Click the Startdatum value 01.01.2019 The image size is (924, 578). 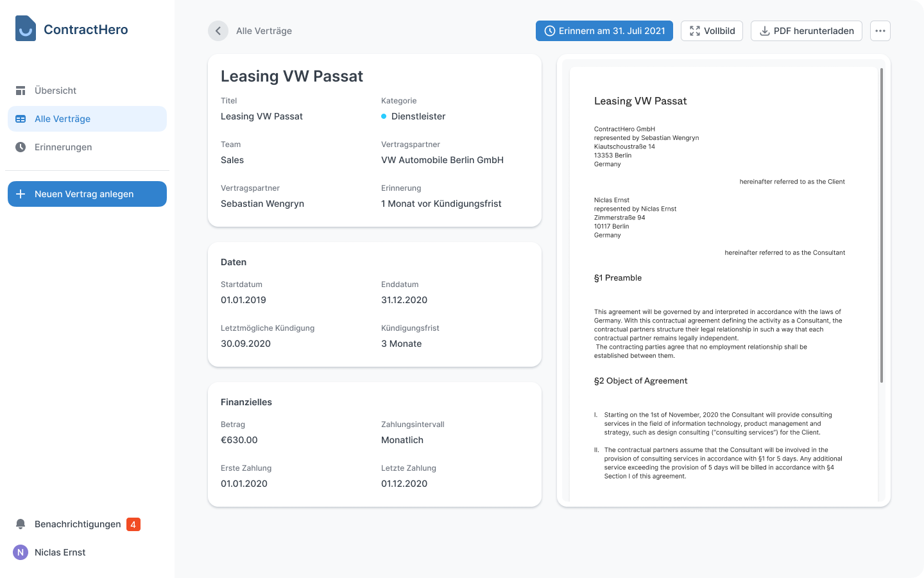[243, 300]
